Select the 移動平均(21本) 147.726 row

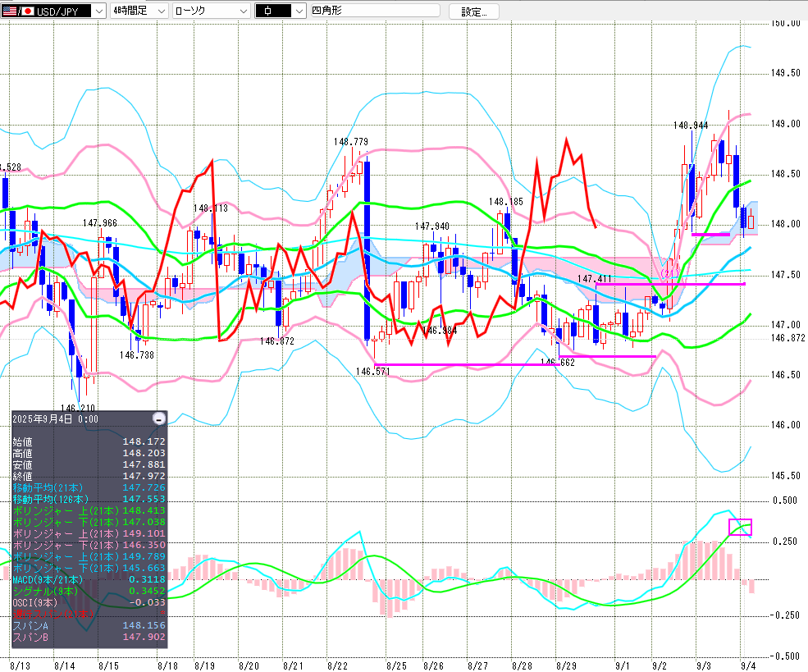click(89, 487)
